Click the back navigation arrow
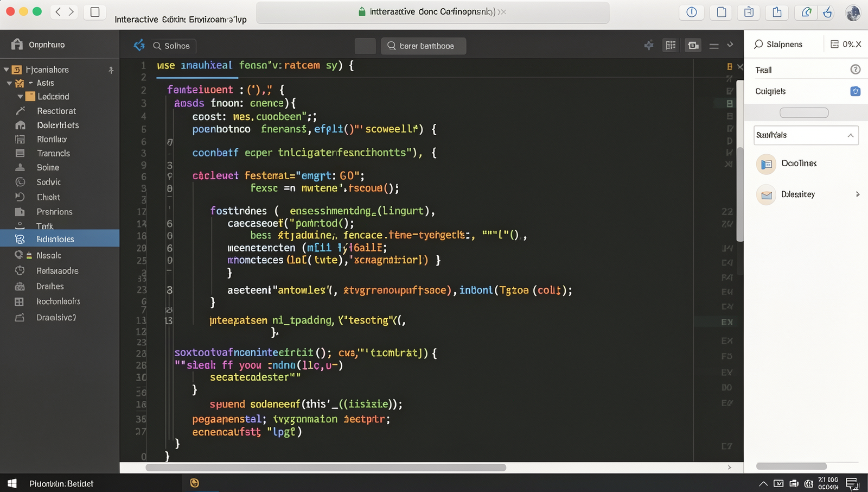Image resolution: width=868 pixels, height=492 pixels. (58, 11)
